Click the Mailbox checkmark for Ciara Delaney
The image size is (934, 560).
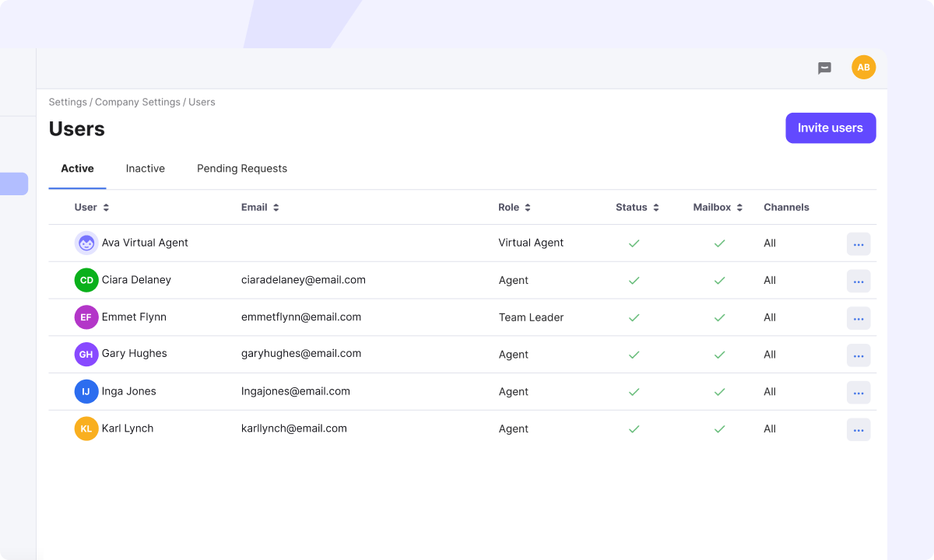point(719,280)
